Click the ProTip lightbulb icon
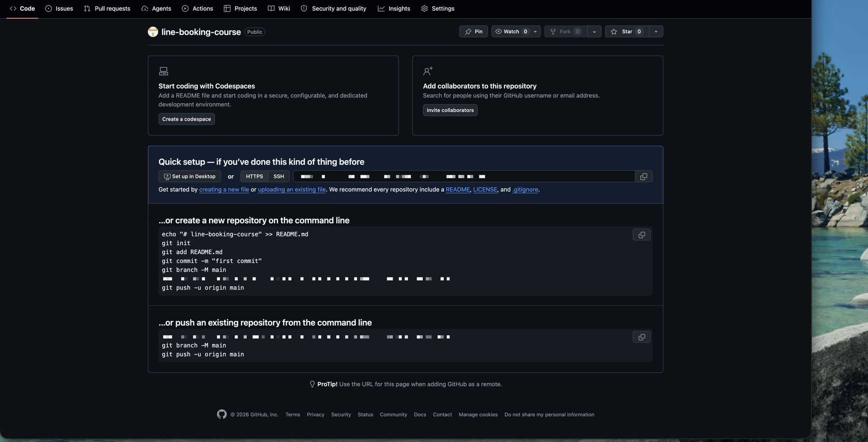868x442 pixels. pos(312,385)
